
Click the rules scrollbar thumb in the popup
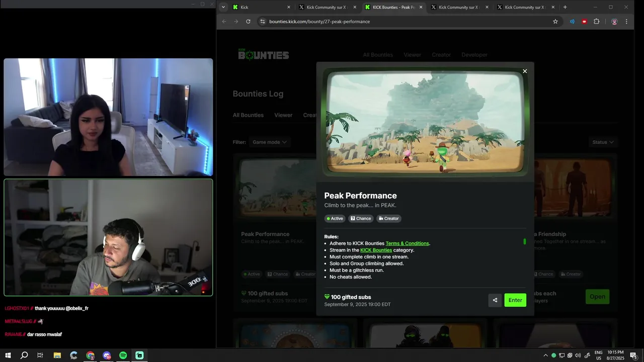pyautogui.click(x=525, y=241)
